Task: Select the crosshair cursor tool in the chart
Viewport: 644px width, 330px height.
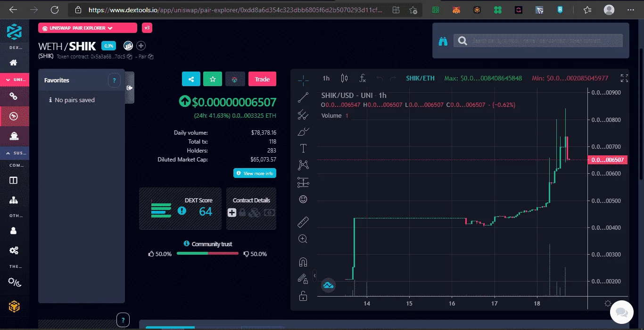Action: click(x=303, y=79)
